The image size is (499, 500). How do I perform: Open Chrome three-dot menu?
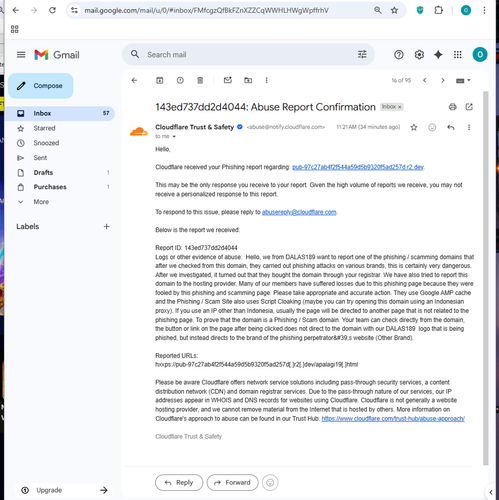pos(484,10)
